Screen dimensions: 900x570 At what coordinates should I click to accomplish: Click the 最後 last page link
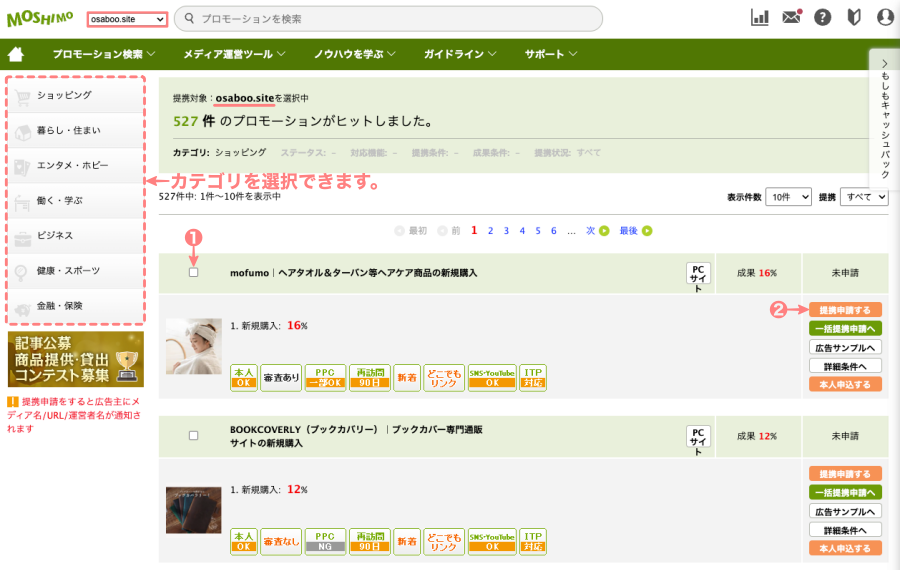click(x=635, y=231)
